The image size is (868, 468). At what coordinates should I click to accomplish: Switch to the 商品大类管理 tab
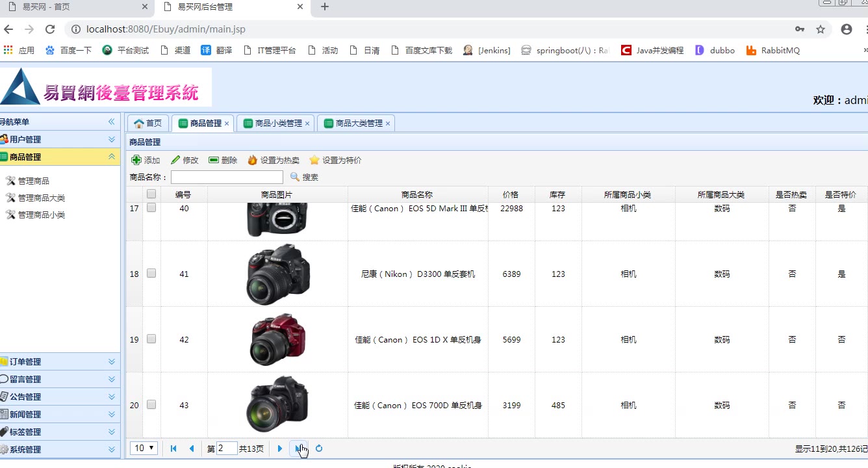tap(354, 123)
